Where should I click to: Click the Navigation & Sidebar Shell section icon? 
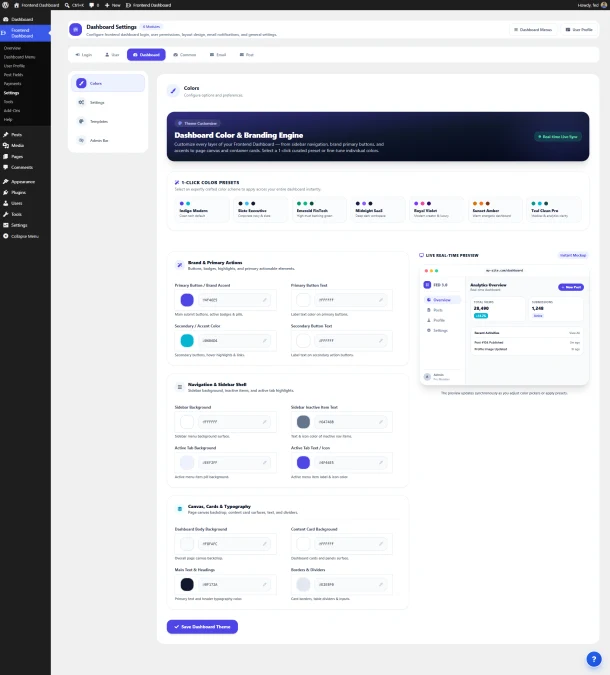(180, 387)
